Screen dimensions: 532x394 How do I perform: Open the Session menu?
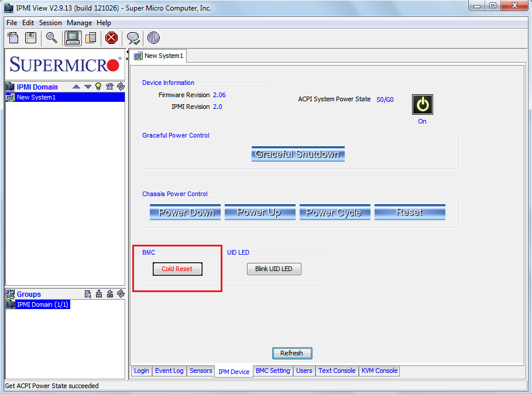tap(50, 23)
